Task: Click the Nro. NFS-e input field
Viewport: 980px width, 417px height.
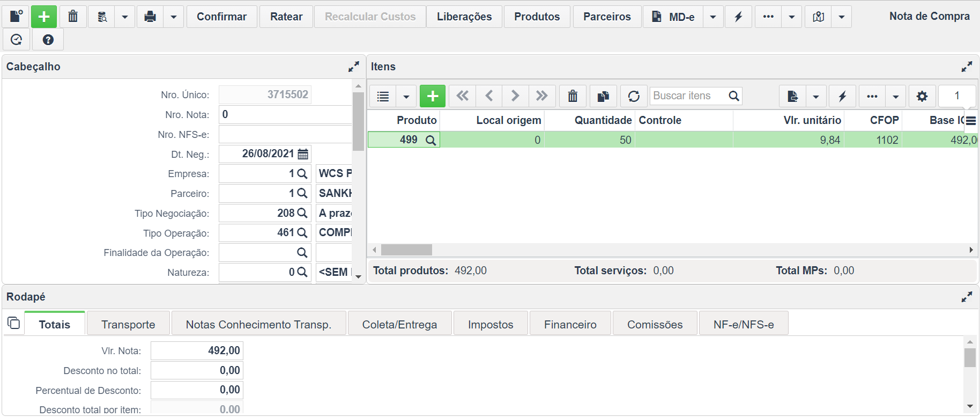Action: coord(285,134)
